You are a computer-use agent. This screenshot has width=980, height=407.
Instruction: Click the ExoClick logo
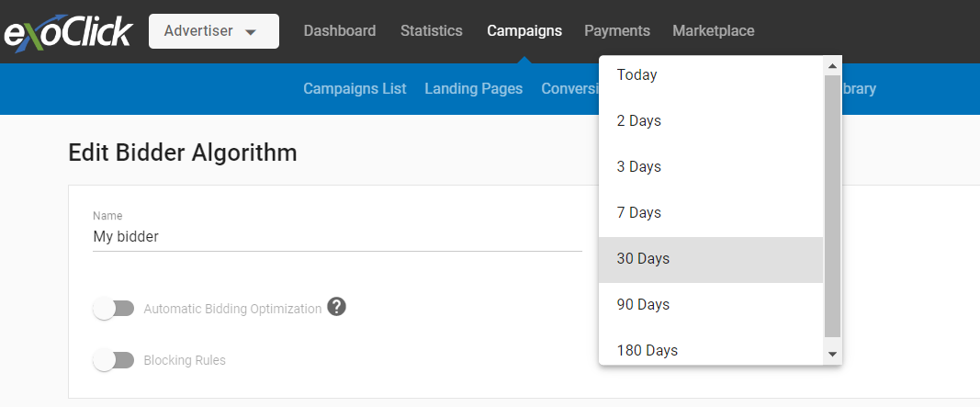click(68, 32)
